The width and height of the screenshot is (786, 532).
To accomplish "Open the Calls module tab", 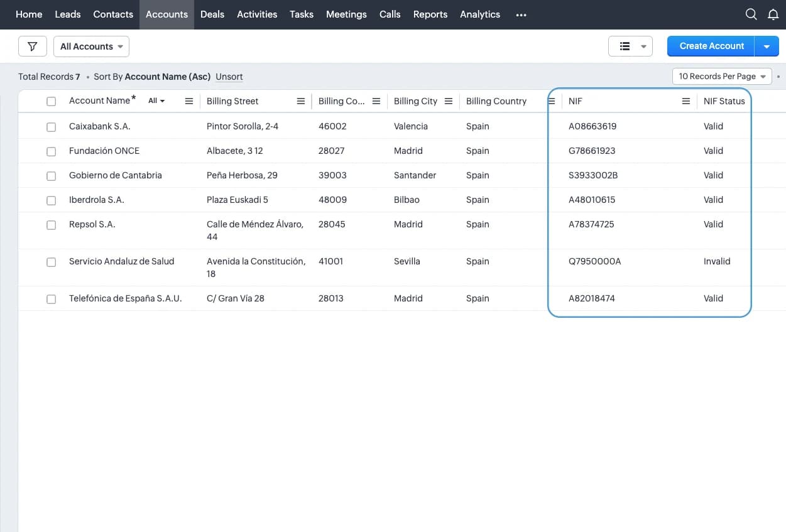I will [x=390, y=14].
